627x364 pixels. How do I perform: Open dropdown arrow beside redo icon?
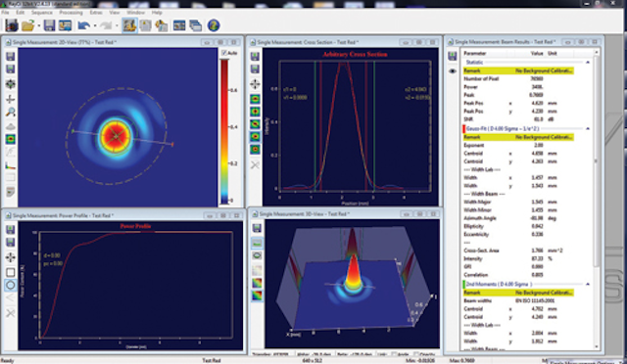pos(117,26)
